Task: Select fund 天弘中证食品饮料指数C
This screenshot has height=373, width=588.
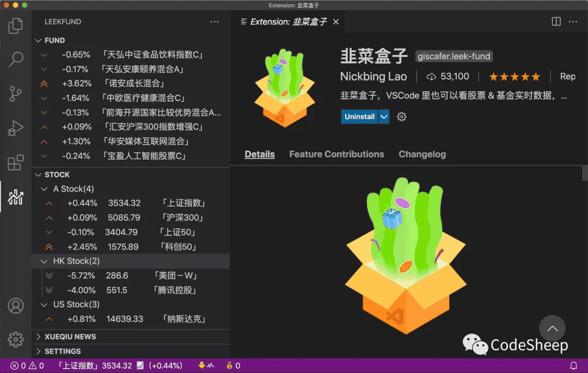Action: (131, 55)
